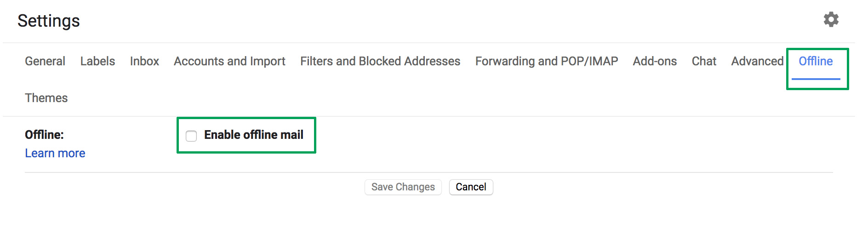The width and height of the screenshot is (868, 229).
Task: Go to the Advanced tab
Action: coord(757,61)
